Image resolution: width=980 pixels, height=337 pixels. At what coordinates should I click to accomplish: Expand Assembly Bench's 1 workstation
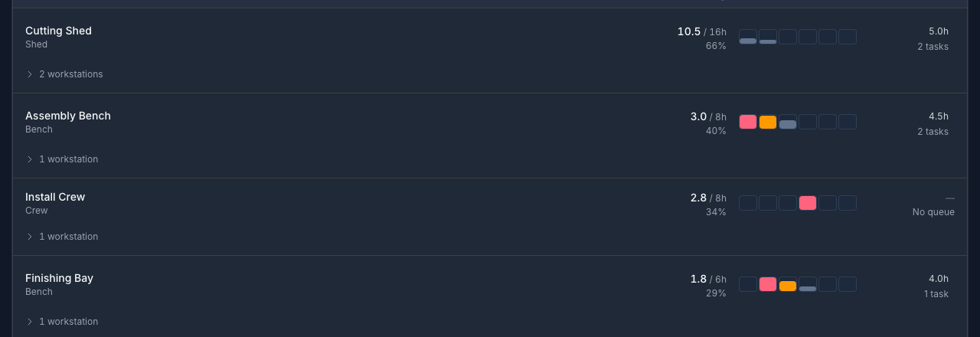pos(62,159)
